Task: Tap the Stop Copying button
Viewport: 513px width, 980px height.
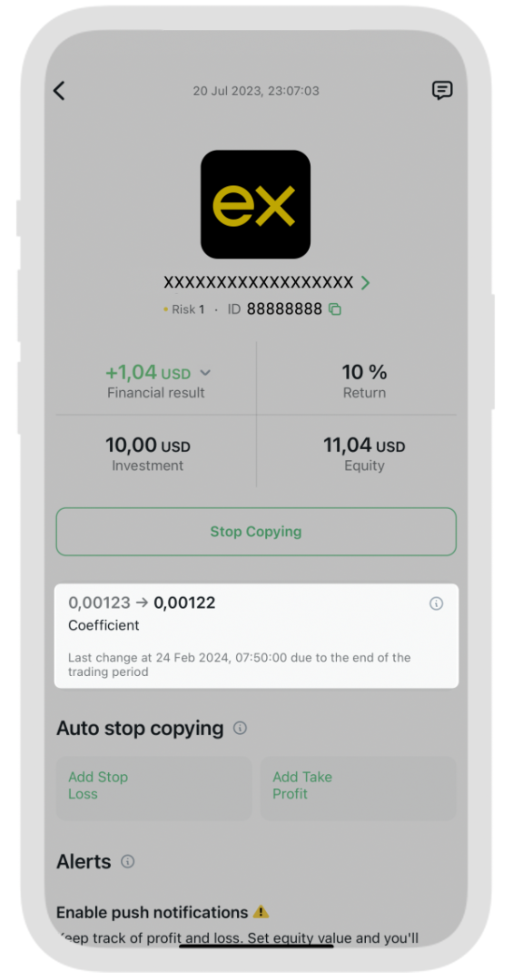Action: pos(256,531)
